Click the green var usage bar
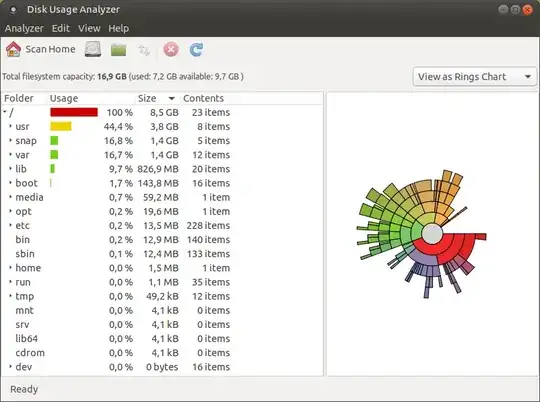 (x=54, y=155)
